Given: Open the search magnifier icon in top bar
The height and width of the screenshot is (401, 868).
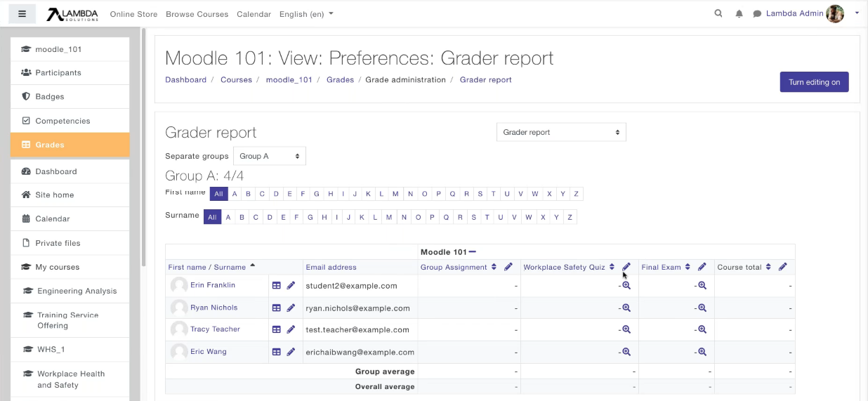Looking at the screenshot, I should 718,13.
